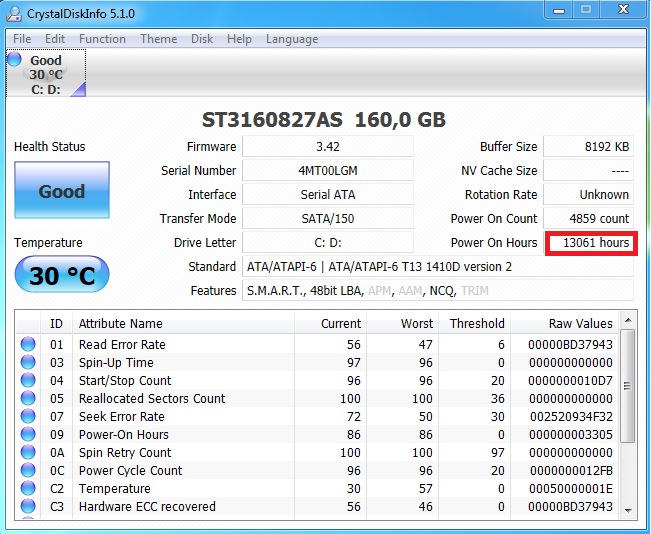Click the scroll down arrow in attribute list

coord(627,510)
